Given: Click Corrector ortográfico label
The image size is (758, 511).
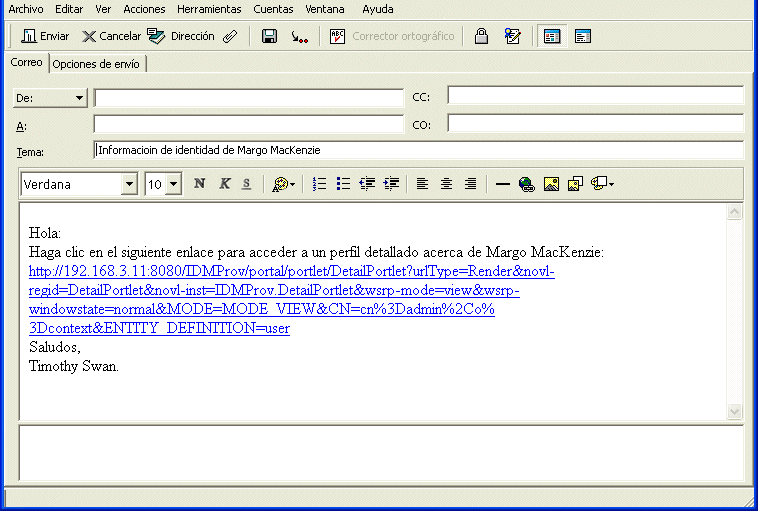Looking at the screenshot, I should tap(403, 36).
